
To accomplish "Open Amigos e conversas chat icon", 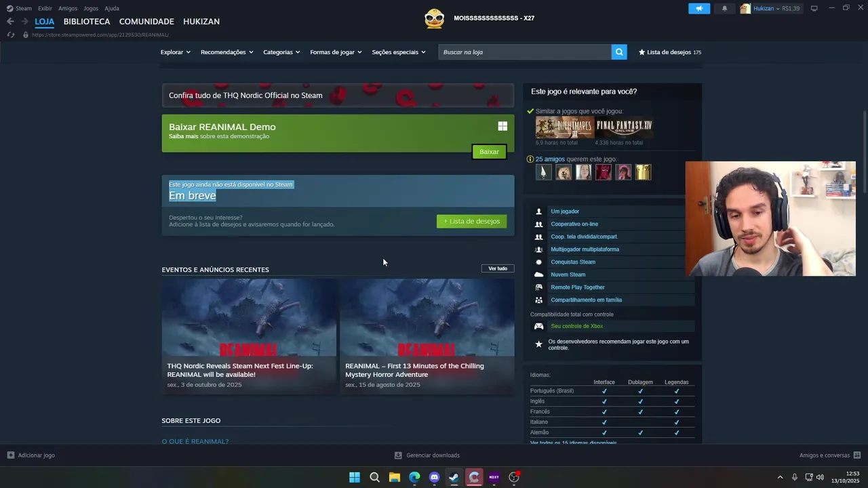I will click(857, 455).
